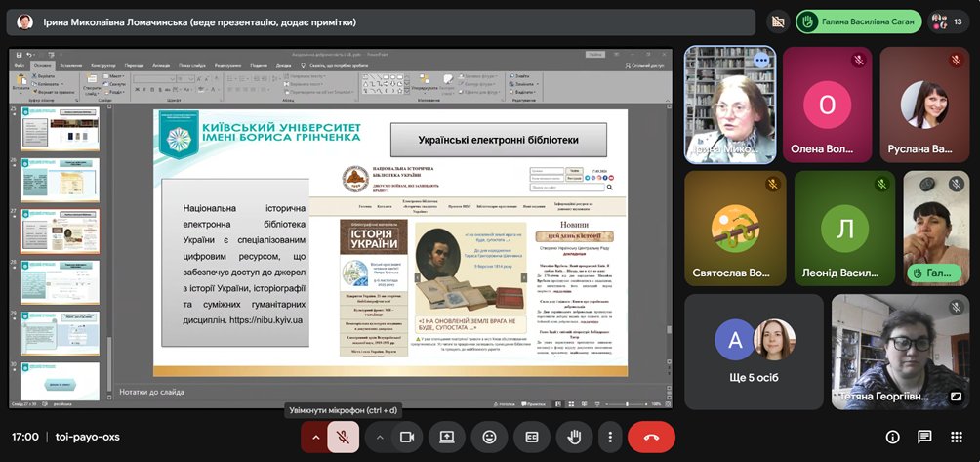The height and width of the screenshot is (462, 980).
Task: Expand microphone audio settings arrow
Action: point(314,437)
